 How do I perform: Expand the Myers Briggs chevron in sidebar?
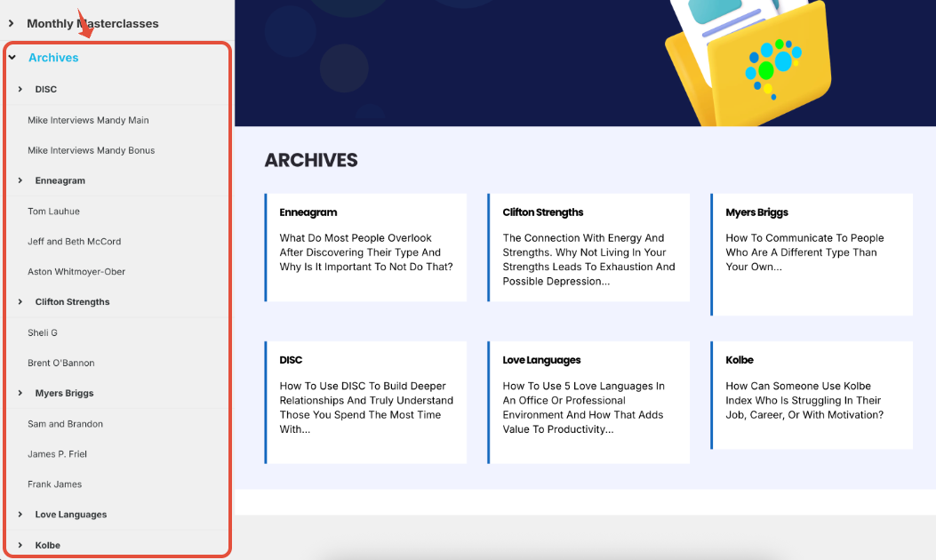pos(20,393)
